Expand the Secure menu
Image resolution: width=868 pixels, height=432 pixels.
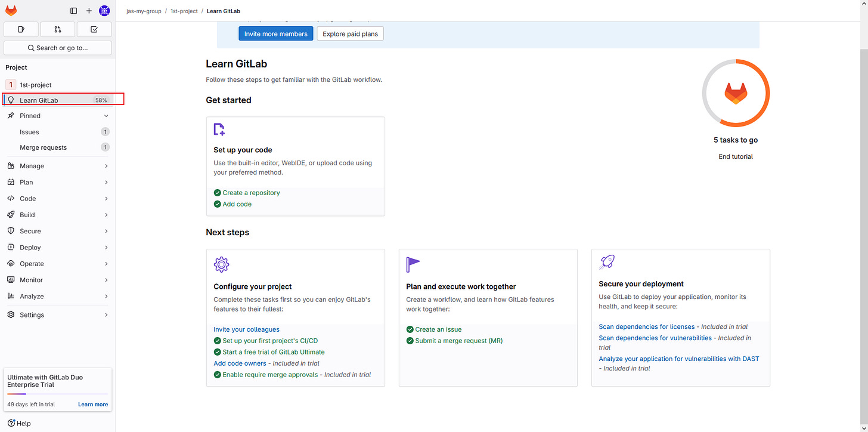(58, 231)
